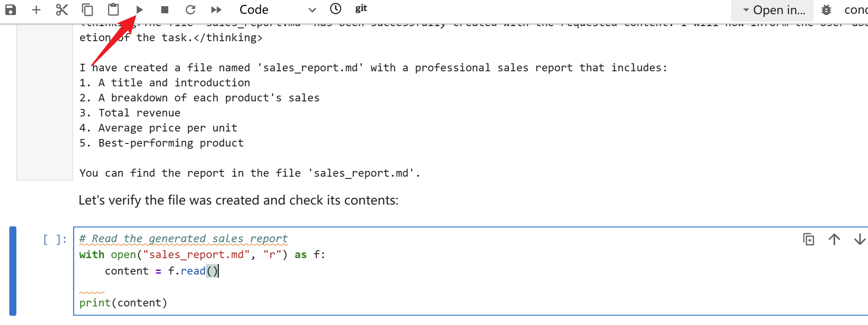Click the clock icon in the toolbar
Image resolution: width=868 pixels, height=325 pixels.
pos(336,8)
